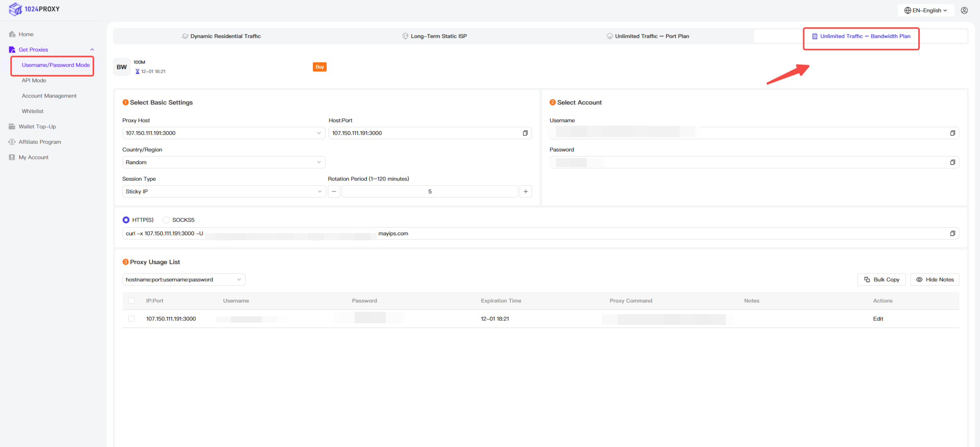This screenshot has height=447, width=980.
Task: Copy the Username field icon
Action: [x=952, y=133]
